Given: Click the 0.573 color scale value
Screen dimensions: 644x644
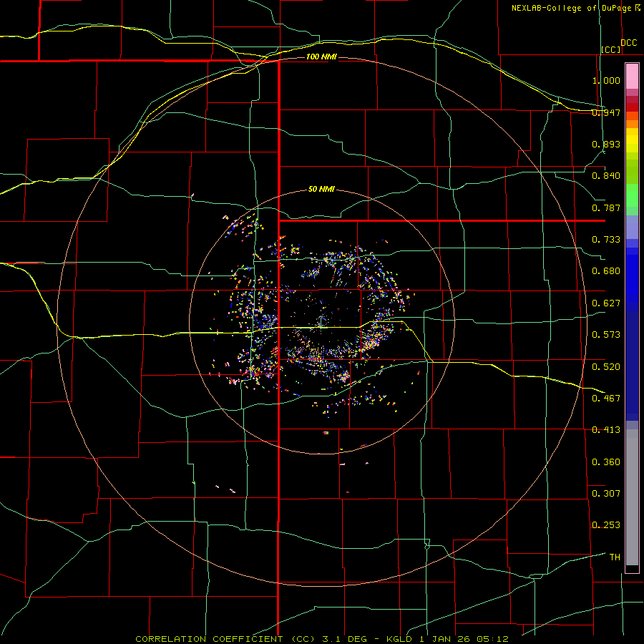Looking at the screenshot, I should point(606,335).
